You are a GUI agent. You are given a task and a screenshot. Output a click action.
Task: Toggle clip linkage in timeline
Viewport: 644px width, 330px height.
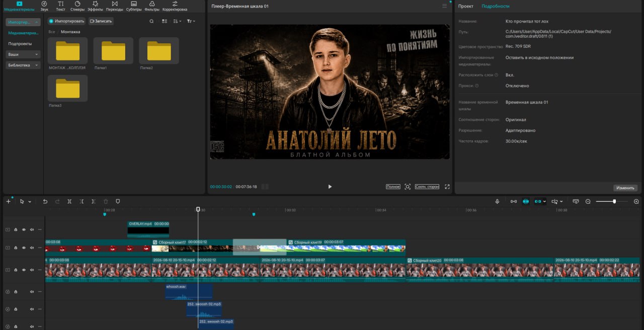538,201
